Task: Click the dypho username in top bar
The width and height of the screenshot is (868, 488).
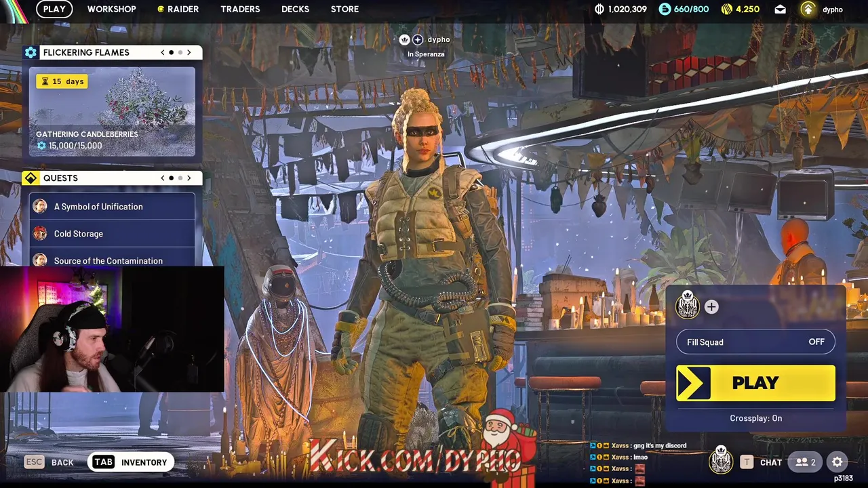Action: 833,9
